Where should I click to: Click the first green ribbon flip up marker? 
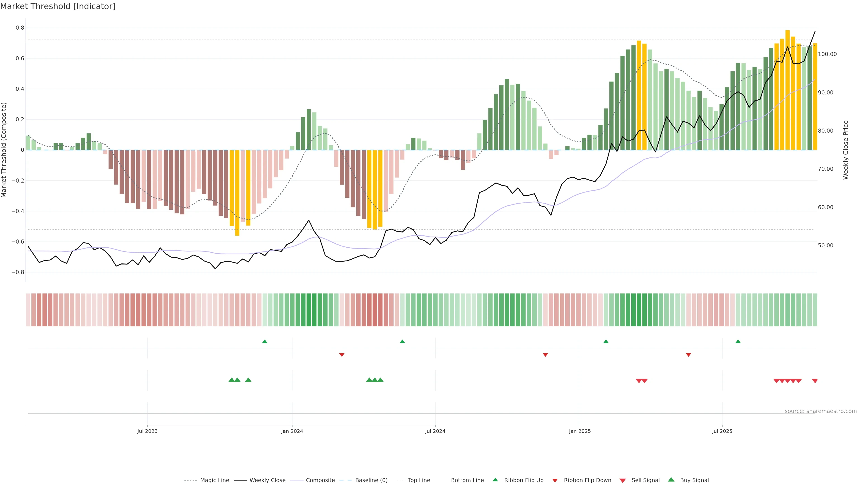(x=264, y=342)
